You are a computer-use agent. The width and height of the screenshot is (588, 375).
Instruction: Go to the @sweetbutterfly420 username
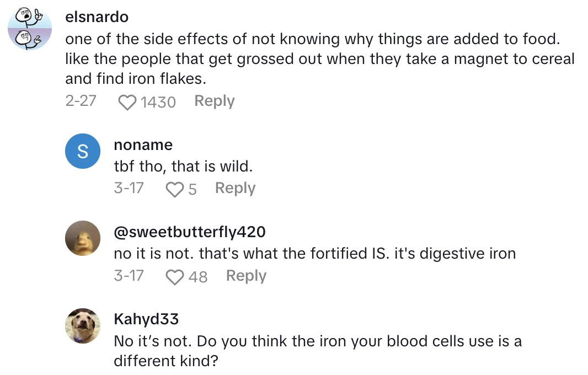189,232
